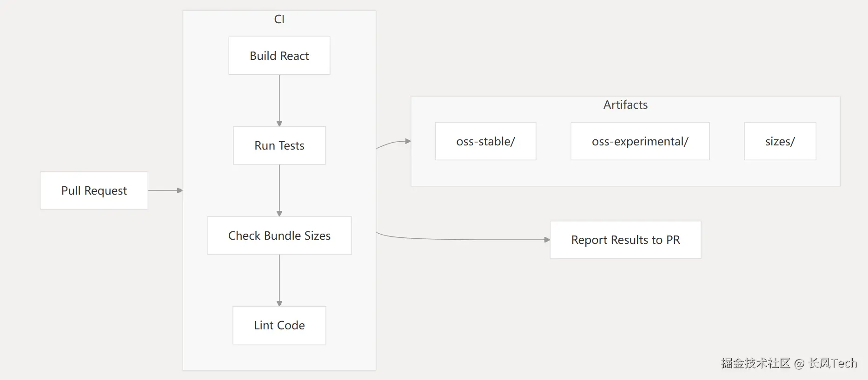This screenshot has height=380, width=868.
Task: Click empty space at the bottom of CI container
Action: [279, 358]
